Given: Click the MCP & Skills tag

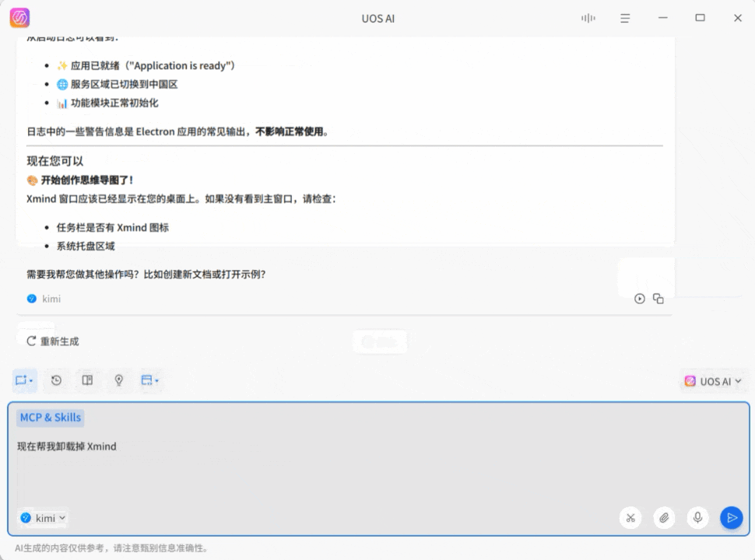Looking at the screenshot, I should [x=50, y=418].
